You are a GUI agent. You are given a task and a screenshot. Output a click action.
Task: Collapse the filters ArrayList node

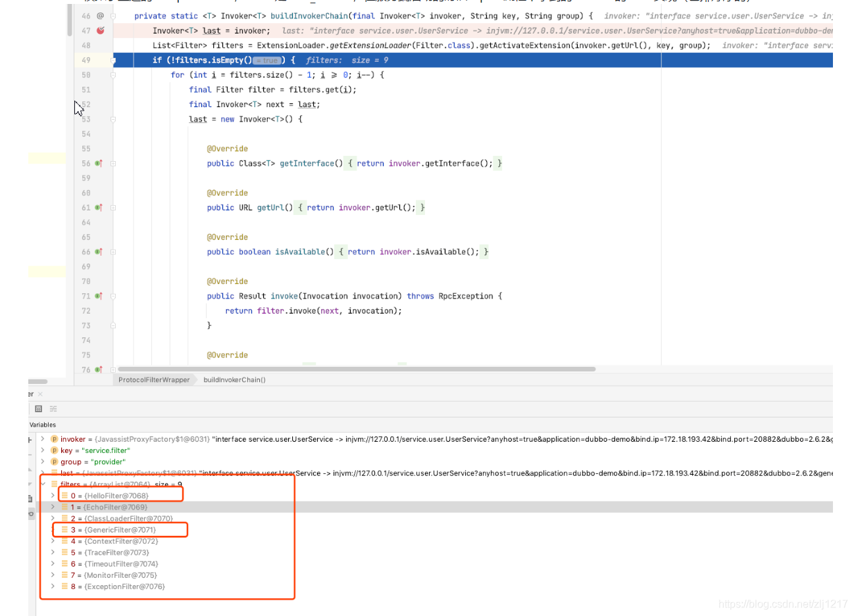[x=43, y=485]
